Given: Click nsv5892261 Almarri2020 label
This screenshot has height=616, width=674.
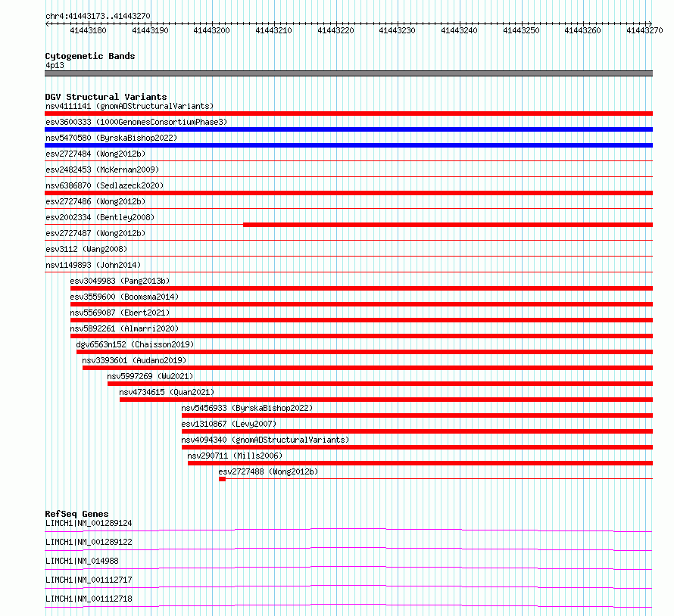Looking at the screenshot, I should pos(124,328).
